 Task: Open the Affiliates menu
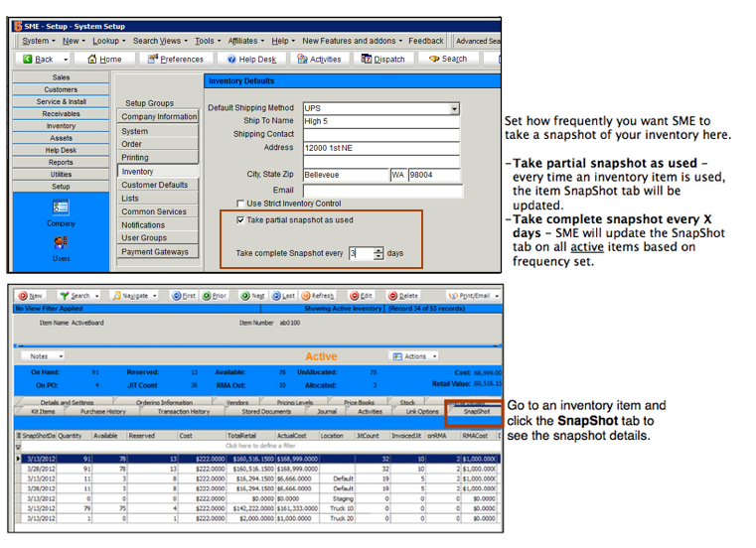(246, 41)
